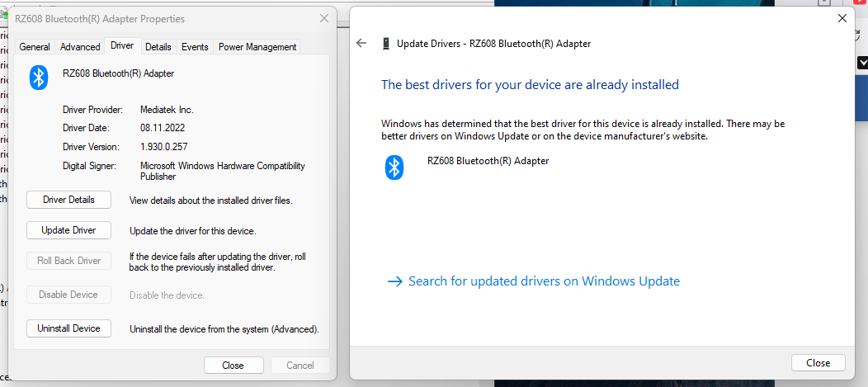The height and width of the screenshot is (387, 868).
Task: Click the Update Driver button
Action: point(68,230)
